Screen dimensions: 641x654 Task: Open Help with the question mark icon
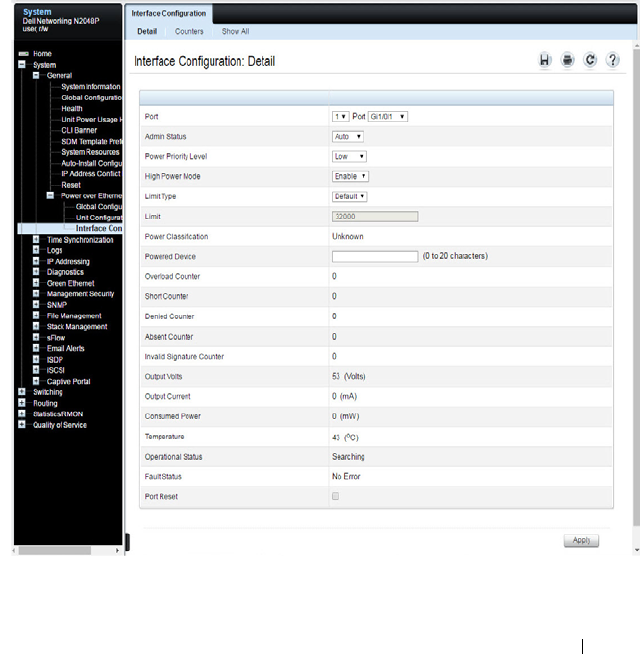pos(613,60)
